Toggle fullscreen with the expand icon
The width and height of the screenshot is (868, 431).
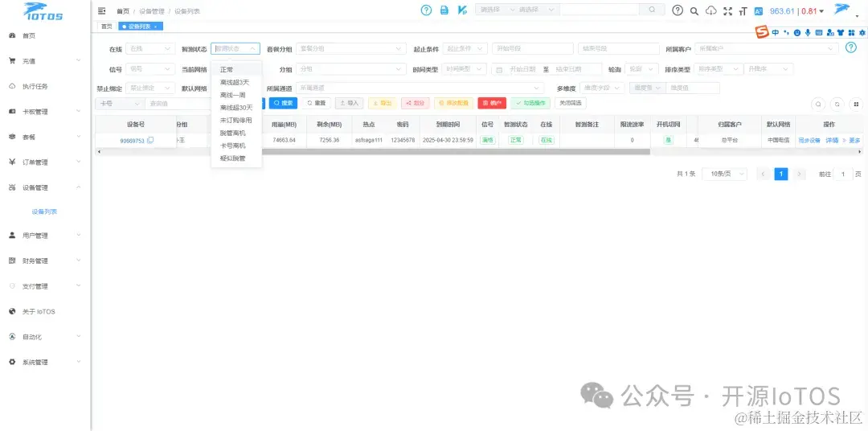727,11
